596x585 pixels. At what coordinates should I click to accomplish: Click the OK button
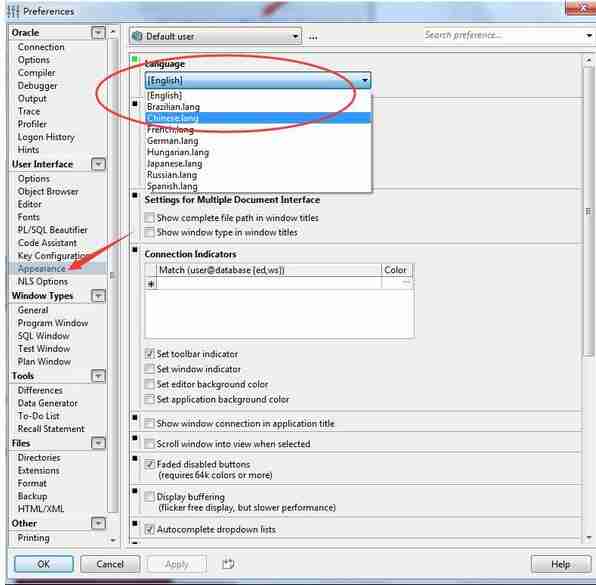[x=44, y=564]
